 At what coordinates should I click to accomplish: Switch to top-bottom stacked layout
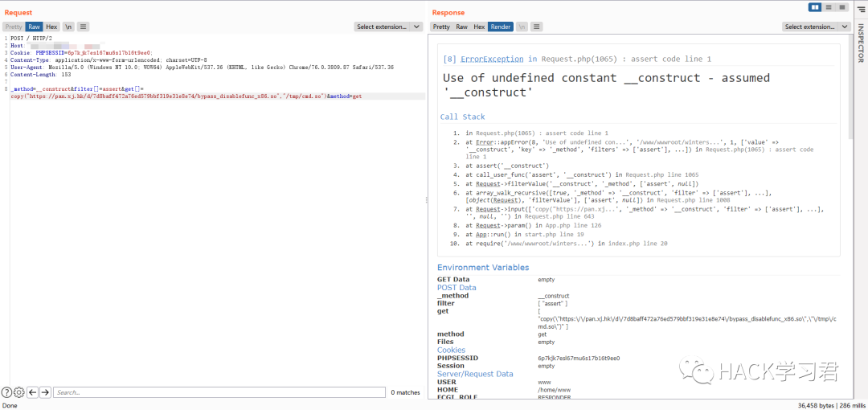tap(829, 7)
